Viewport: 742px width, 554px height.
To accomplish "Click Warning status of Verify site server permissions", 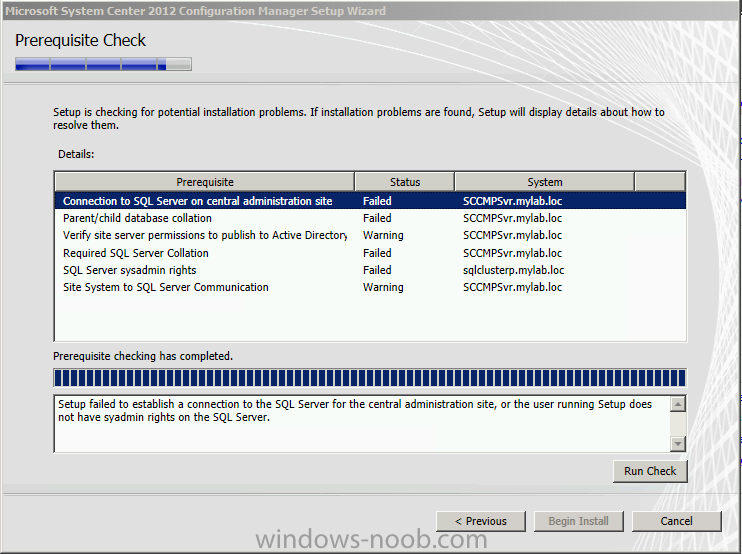I will coord(383,235).
